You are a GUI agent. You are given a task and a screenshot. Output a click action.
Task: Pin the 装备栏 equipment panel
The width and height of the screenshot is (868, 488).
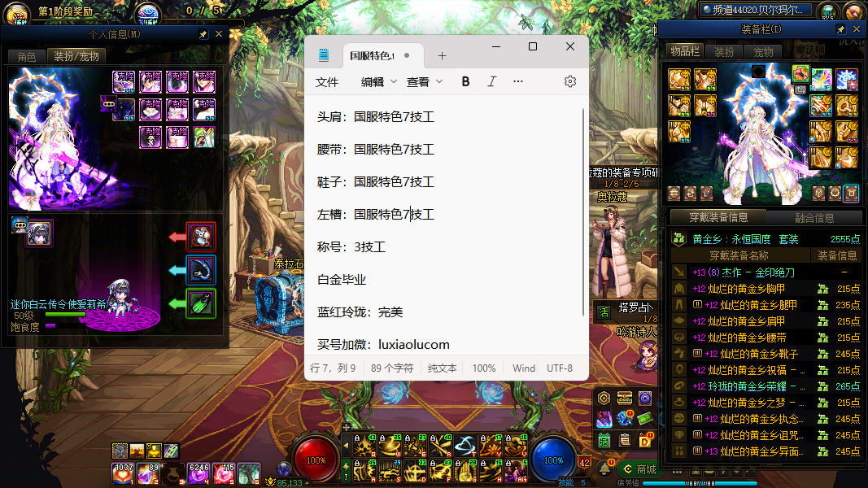click(841, 30)
